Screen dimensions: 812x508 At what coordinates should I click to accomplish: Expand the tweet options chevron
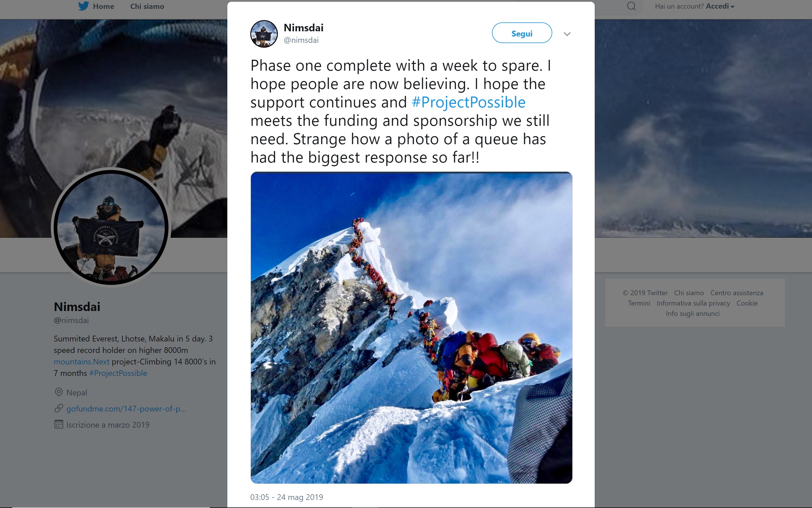pyautogui.click(x=567, y=34)
